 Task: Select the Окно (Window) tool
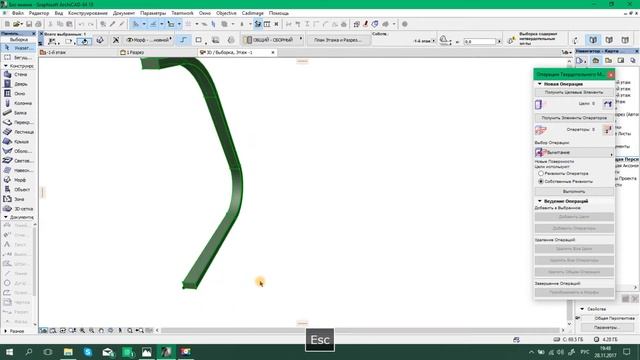click(x=18, y=93)
